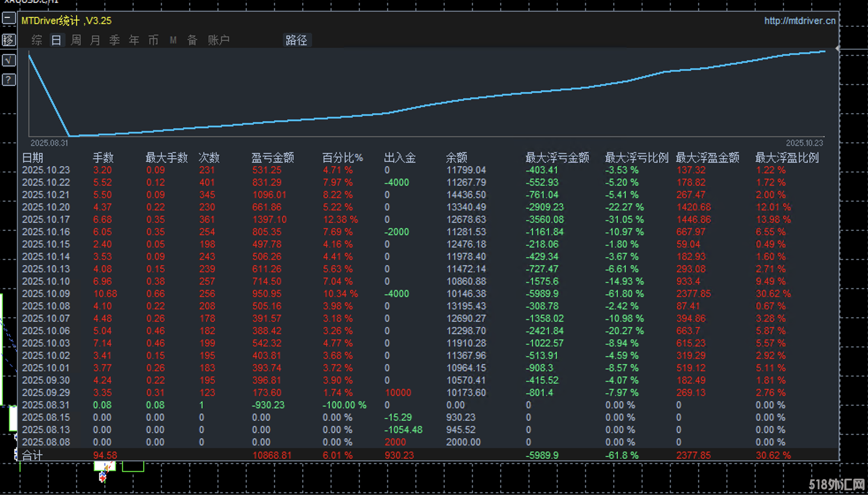Select the 日 daily statistics tab
The height and width of the screenshot is (495, 868).
pyautogui.click(x=56, y=40)
